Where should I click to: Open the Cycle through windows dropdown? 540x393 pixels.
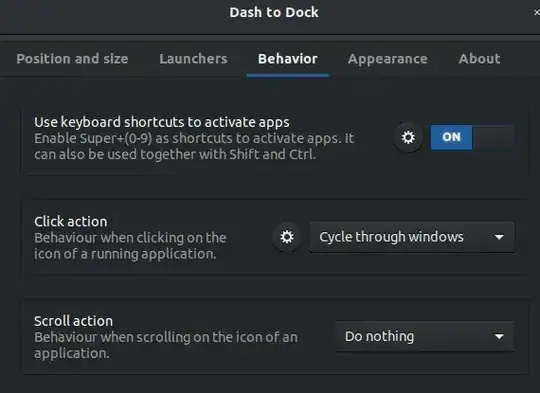412,237
